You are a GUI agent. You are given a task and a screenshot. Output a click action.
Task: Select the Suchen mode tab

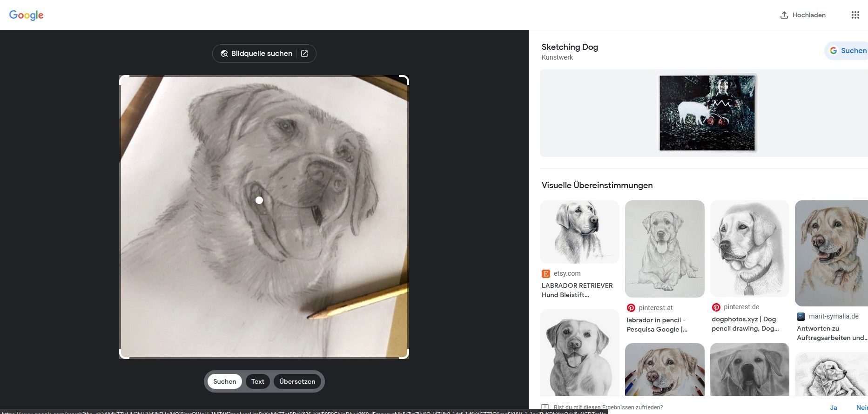point(225,381)
